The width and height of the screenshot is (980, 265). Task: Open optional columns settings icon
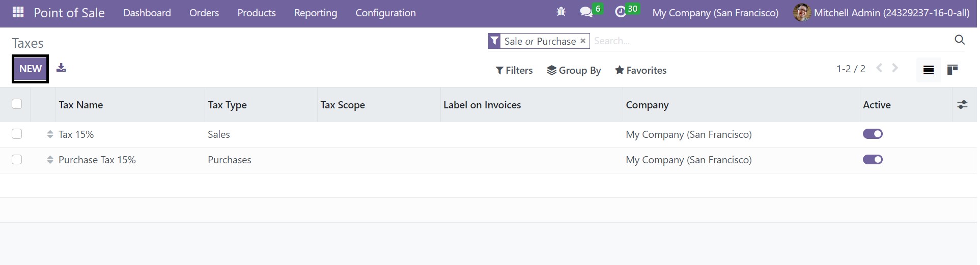[962, 105]
